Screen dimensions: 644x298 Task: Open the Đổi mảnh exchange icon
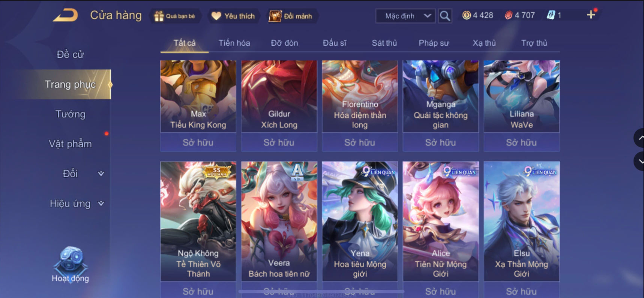click(275, 16)
